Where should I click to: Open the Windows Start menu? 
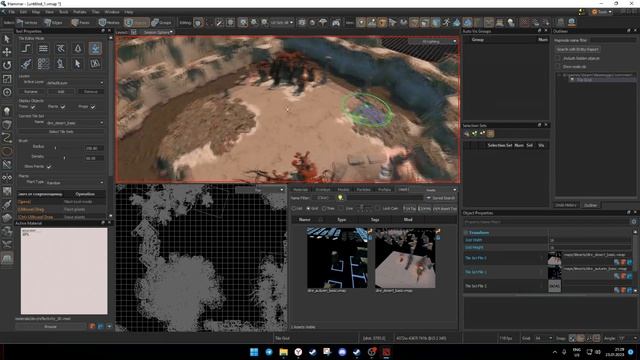[x=254, y=352]
